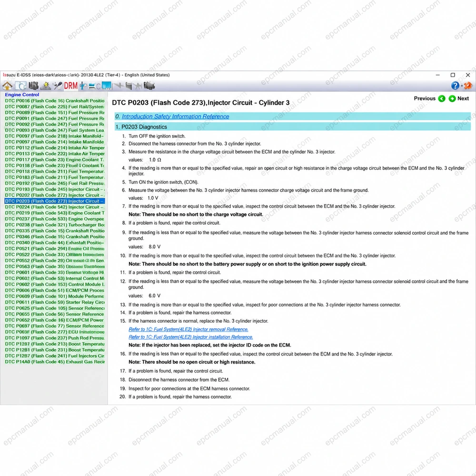Open the document viewer toolbar icon

tap(20, 86)
